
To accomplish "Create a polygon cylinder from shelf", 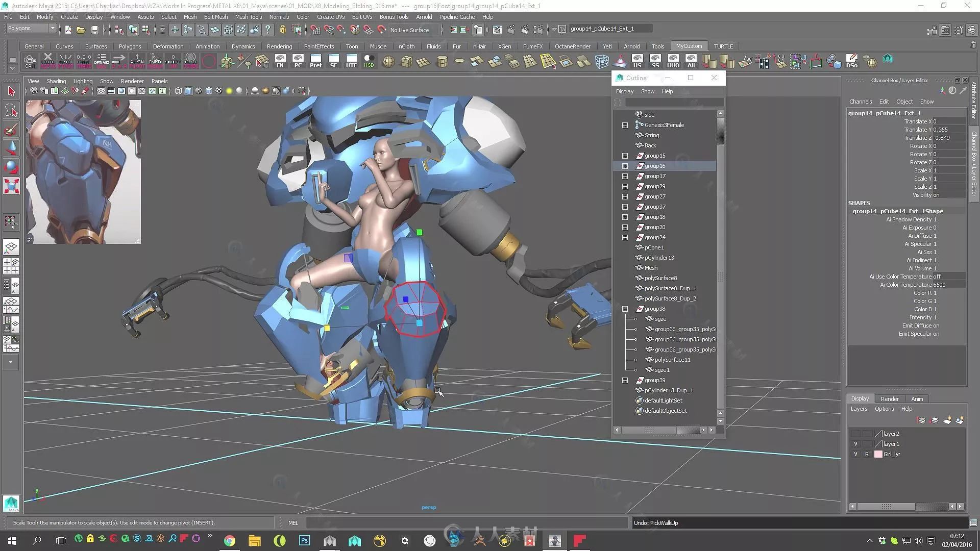I will [442, 62].
